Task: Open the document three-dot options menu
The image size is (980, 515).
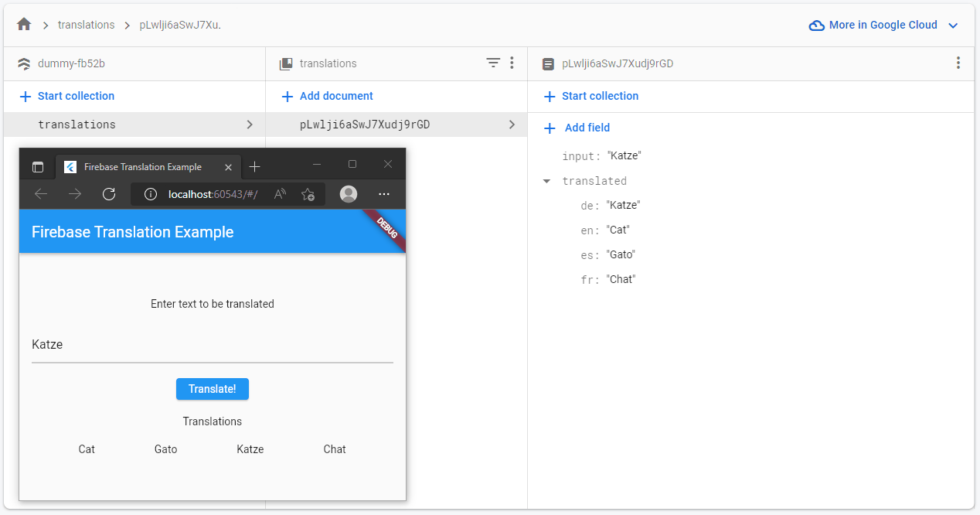Action: [x=958, y=63]
